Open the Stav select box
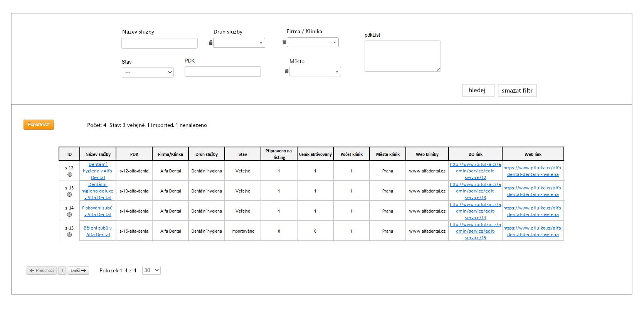The height and width of the screenshot is (309, 644). (148, 72)
